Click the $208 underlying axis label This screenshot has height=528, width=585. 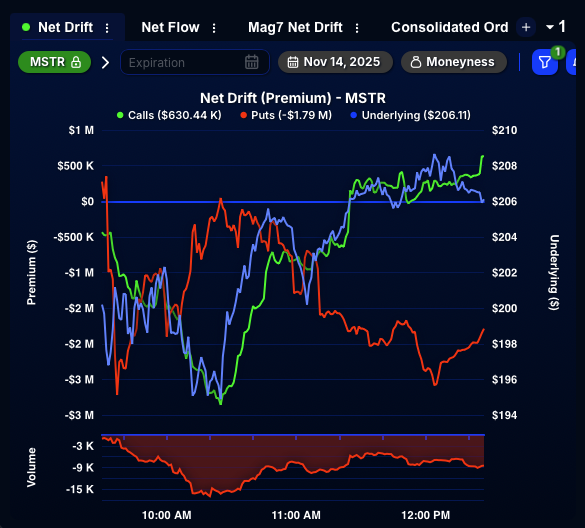(504, 166)
